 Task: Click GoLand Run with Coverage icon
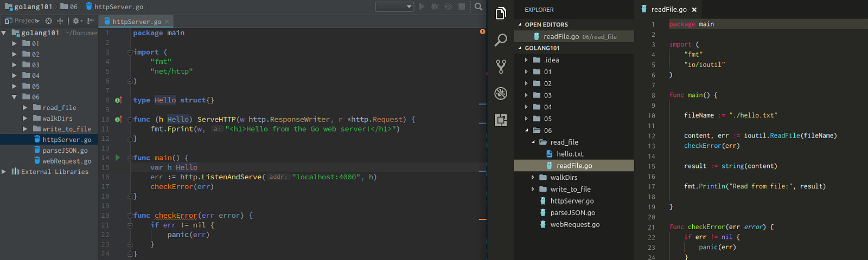pos(449,6)
